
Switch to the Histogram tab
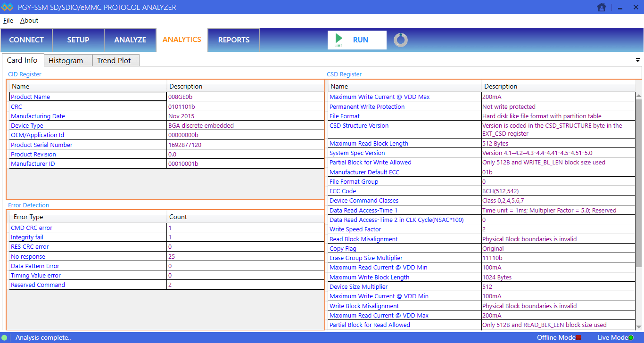coord(67,60)
